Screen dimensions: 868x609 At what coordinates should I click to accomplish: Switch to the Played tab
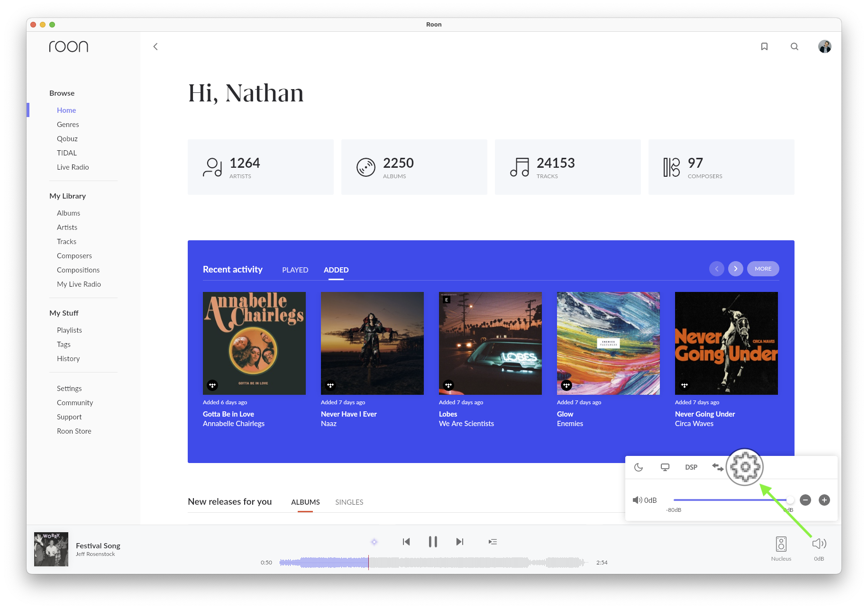(x=295, y=270)
